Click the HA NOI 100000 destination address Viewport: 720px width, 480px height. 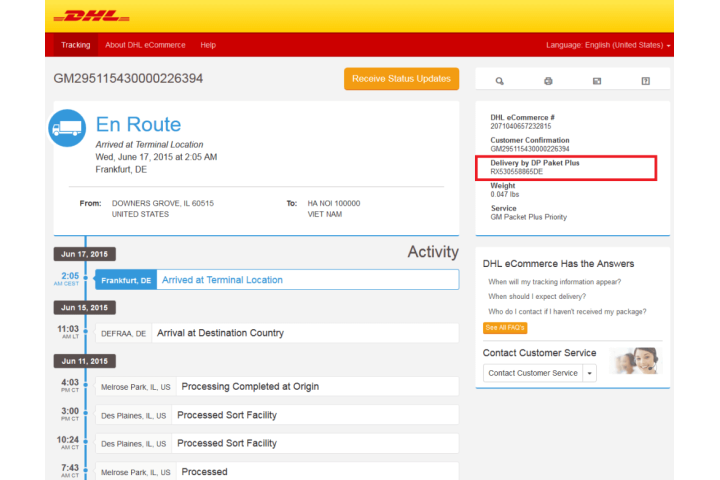pos(334,203)
